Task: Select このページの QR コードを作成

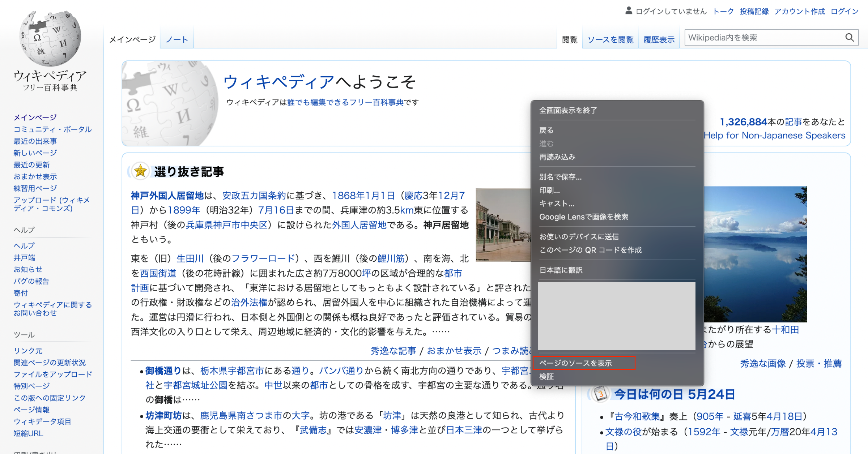Action: pos(617,250)
